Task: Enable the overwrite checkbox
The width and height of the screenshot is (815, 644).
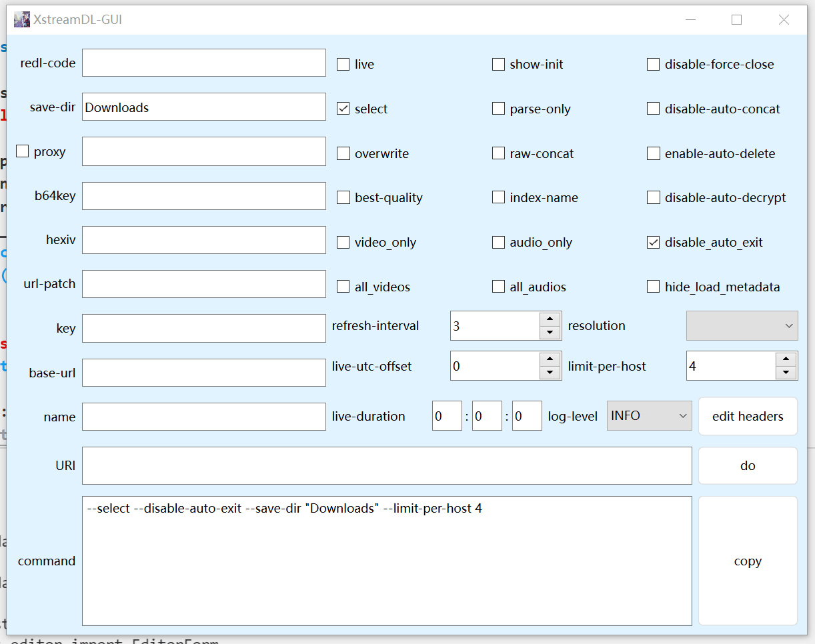Action: 343,153
